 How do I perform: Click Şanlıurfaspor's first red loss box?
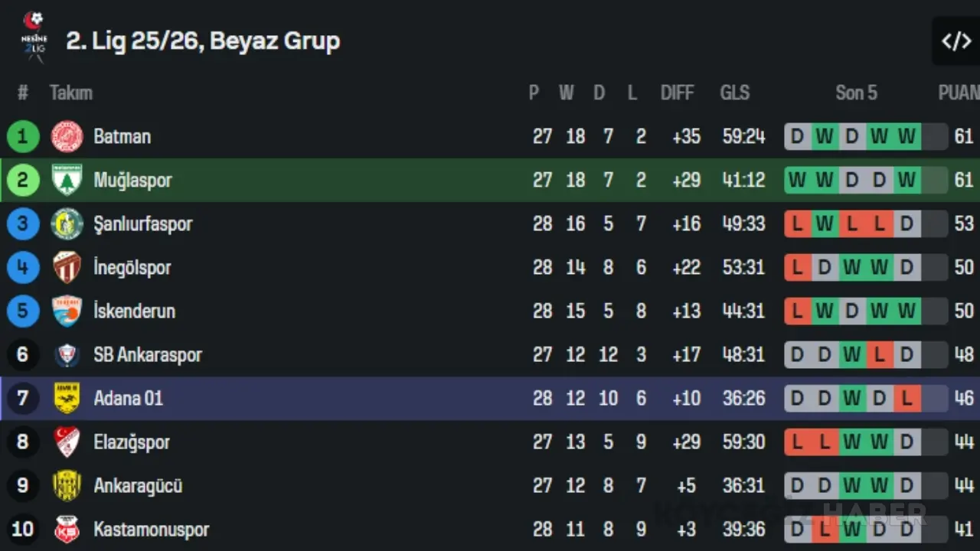tap(798, 223)
